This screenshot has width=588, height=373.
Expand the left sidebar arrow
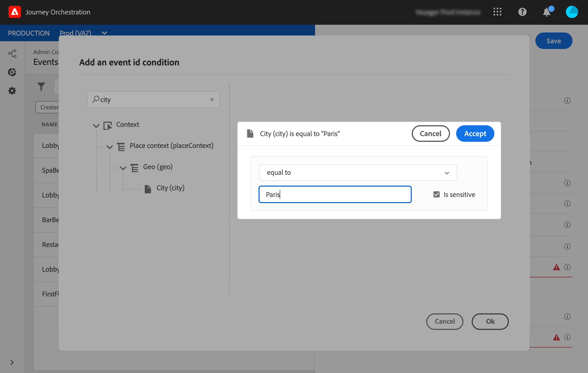point(12,362)
